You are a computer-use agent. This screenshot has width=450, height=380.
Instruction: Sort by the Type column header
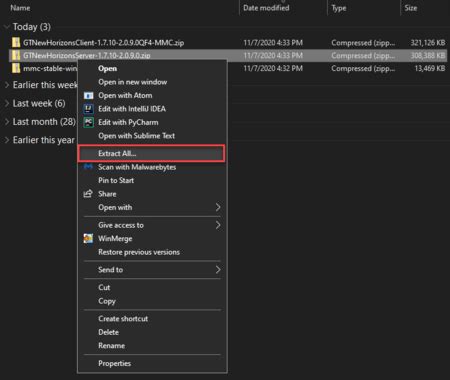[x=339, y=8]
